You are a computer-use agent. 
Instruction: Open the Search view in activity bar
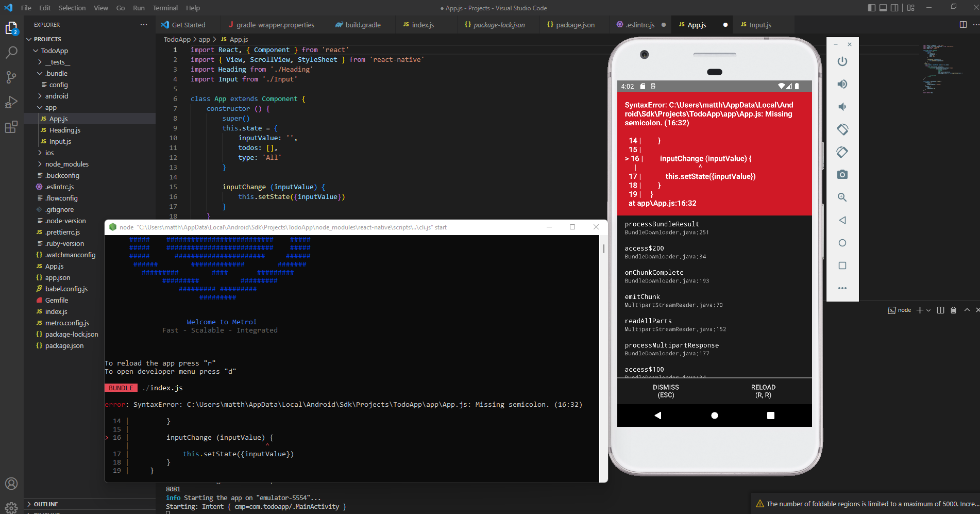coord(11,53)
